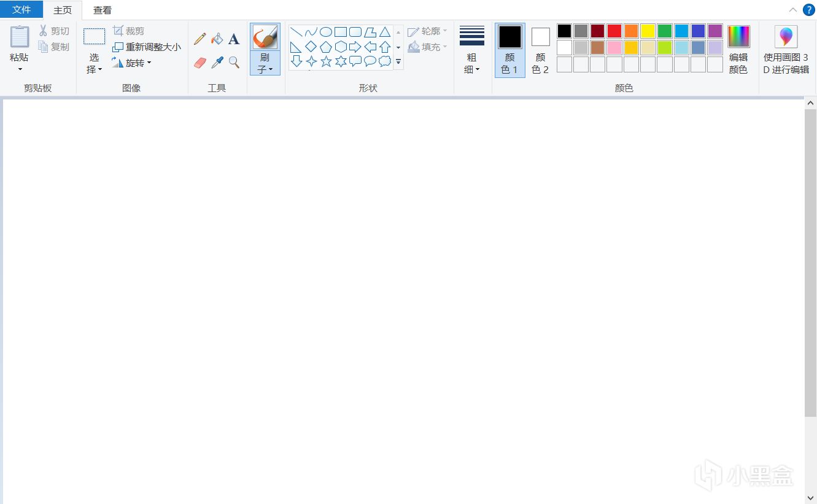Click the vertical scrollbar up arrow
Viewport: 817px width, 504px height.
[811, 103]
